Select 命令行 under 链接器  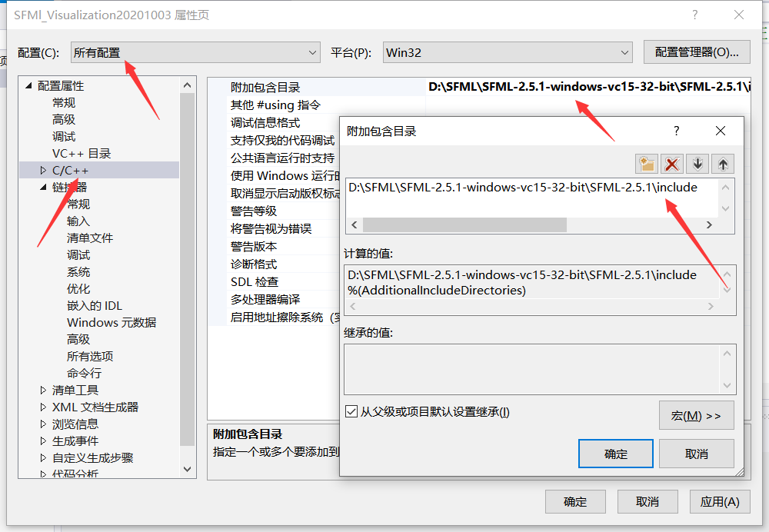click(84, 373)
